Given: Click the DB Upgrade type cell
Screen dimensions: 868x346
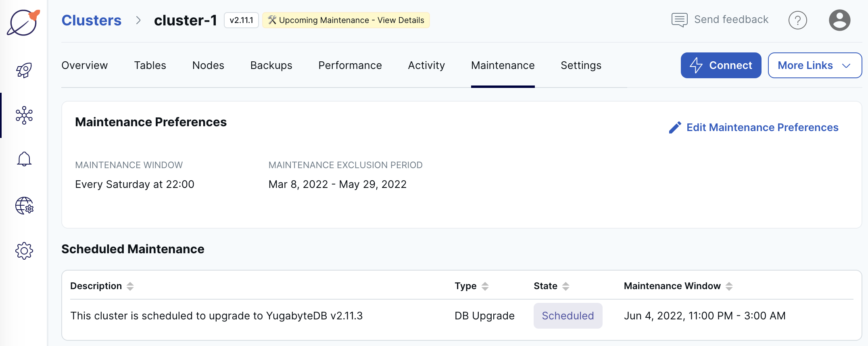Looking at the screenshot, I should pos(484,316).
